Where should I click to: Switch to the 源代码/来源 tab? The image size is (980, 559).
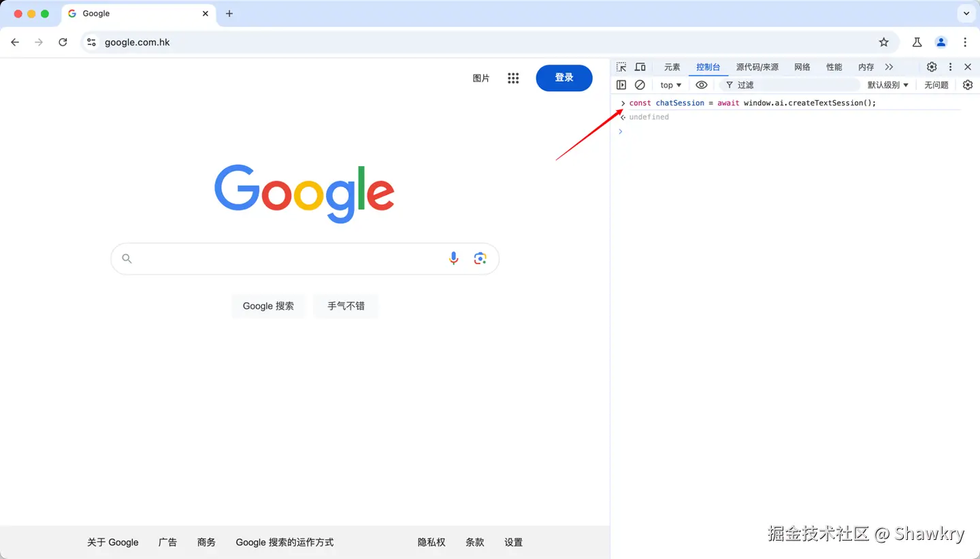click(x=757, y=67)
